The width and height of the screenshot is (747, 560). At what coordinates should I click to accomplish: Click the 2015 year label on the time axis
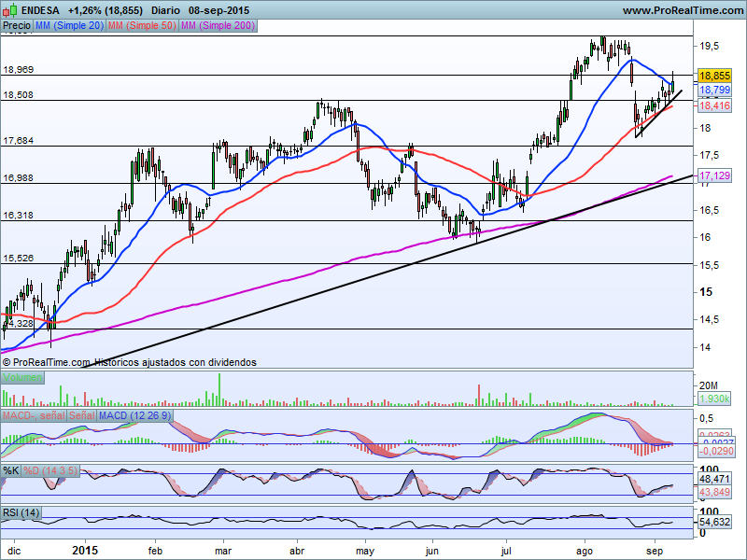(85, 551)
